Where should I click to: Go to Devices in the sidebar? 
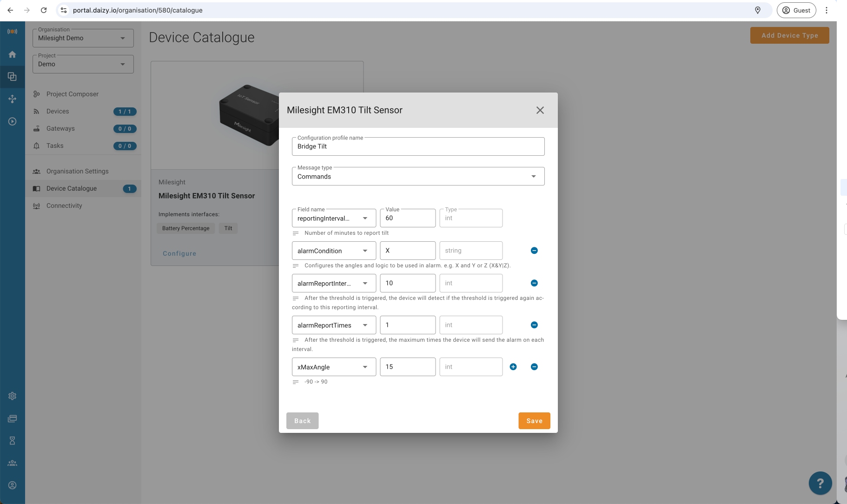(x=83, y=111)
